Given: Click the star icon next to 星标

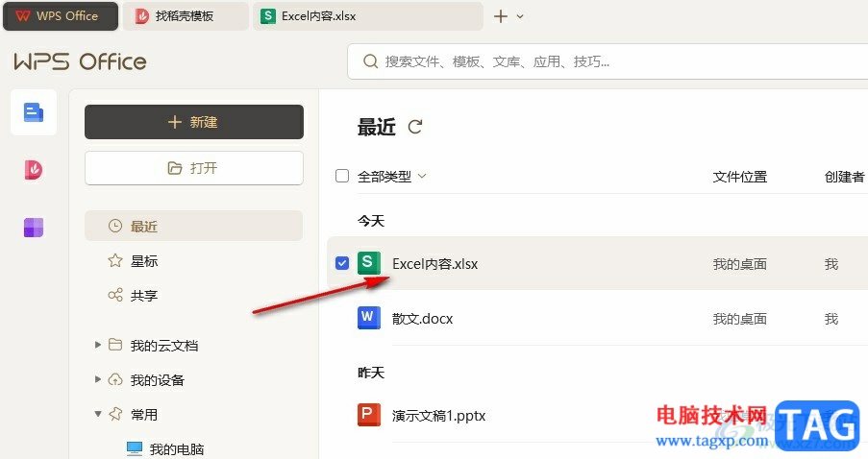Looking at the screenshot, I should 115,260.
